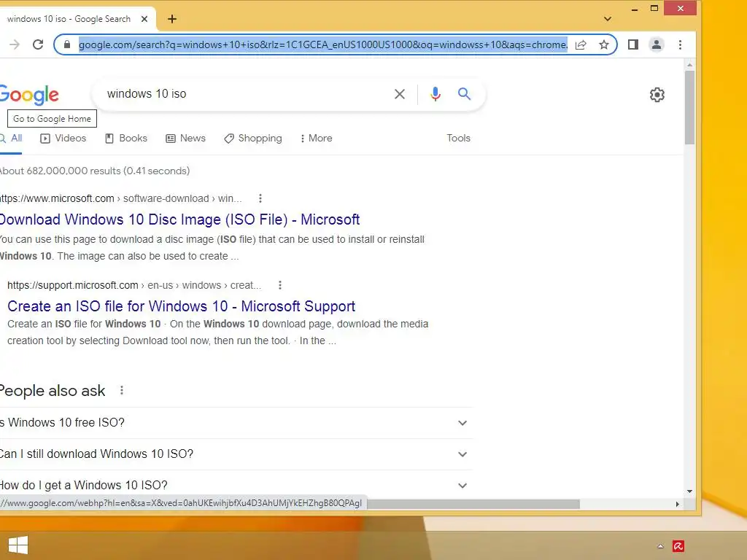This screenshot has height=560, width=747.
Task: Show hidden system tray icons
Action: click(x=660, y=546)
